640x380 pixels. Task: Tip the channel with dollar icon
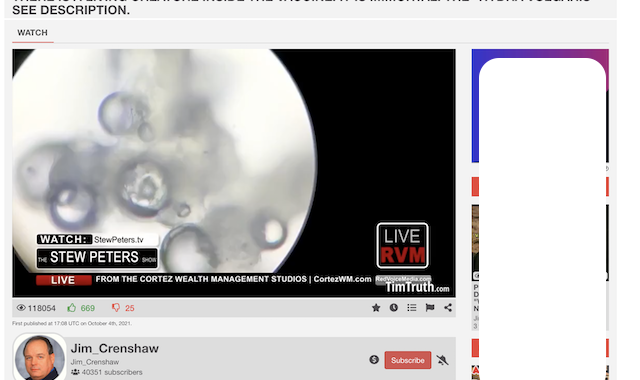374,360
